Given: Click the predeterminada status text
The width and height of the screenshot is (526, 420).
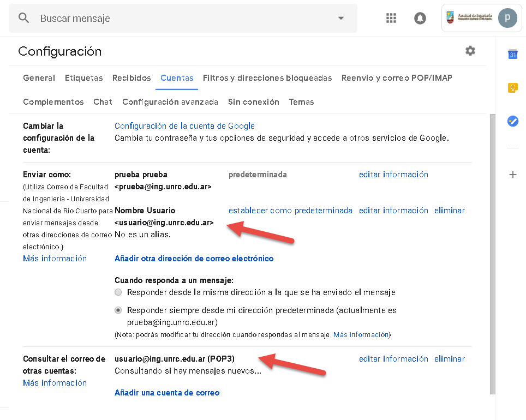Looking at the screenshot, I should [x=258, y=175].
